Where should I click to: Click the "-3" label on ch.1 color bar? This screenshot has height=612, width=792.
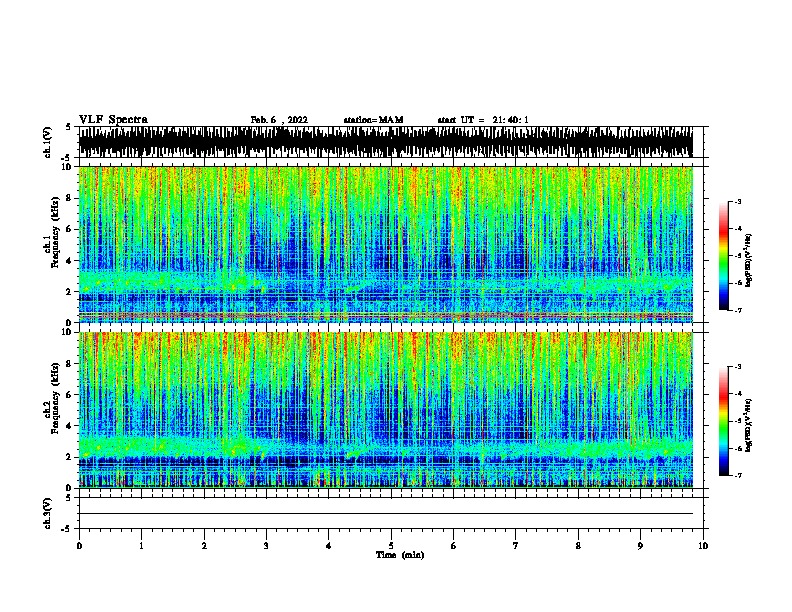coord(738,201)
